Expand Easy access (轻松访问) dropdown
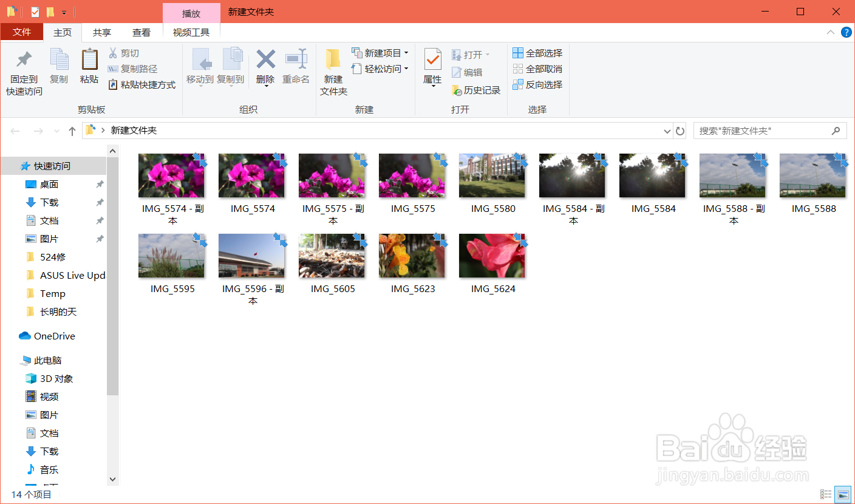Screen dimensions: 855x504 point(406,69)
